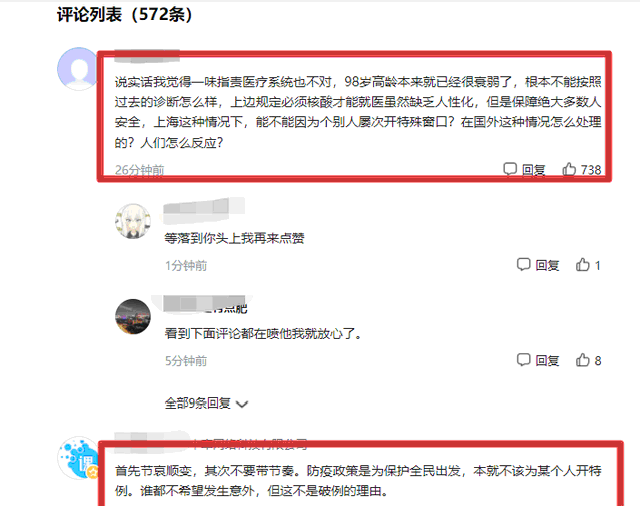Image resolution: width=640 pixels, height=506 pixels.
Task: Open night city avatar profile
Action: pos(133,317)
